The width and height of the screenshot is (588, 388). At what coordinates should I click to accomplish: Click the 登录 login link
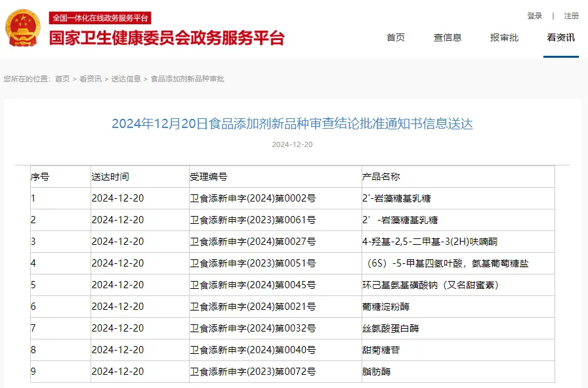coord(534,16)
